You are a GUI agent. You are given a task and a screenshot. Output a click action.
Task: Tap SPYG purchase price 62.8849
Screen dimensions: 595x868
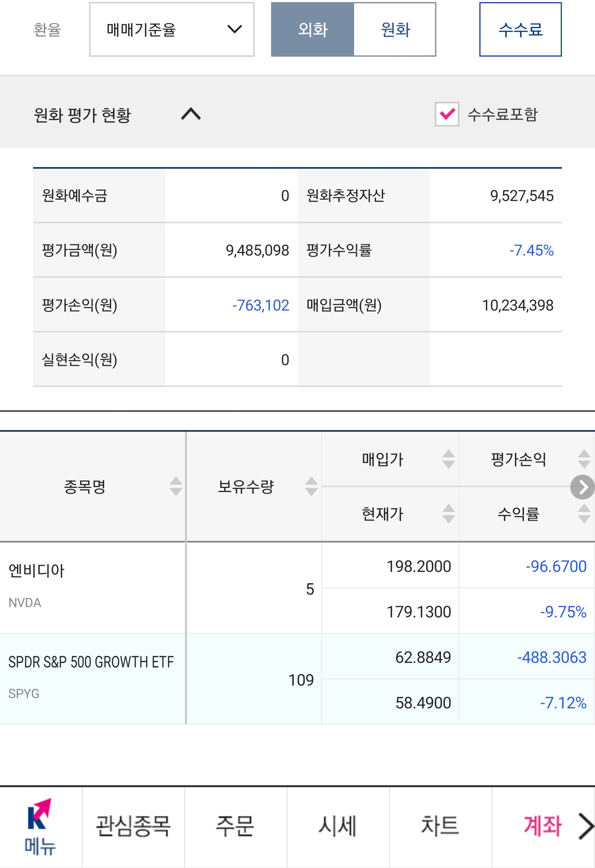click(x=423, y=657)
